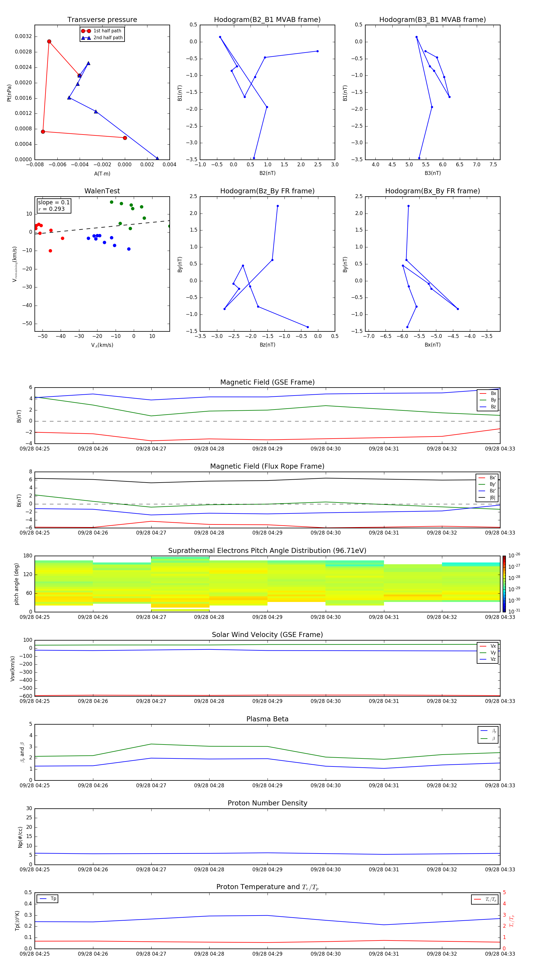Click the |B| legend entry in Flux Rope plot
This screenshot has width=535, height=980.
pyautogui.click(x=487, y=498)
